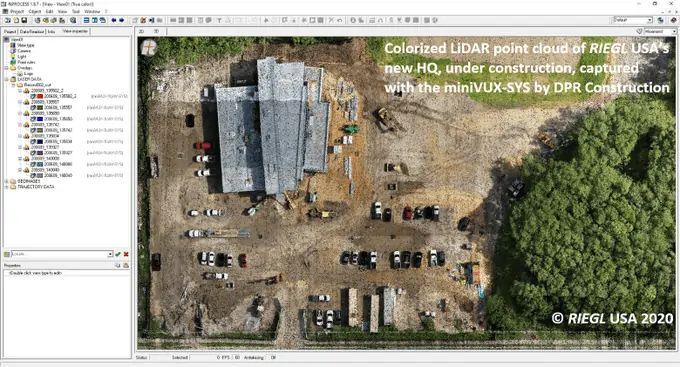The width and height of the screenshot is (680, 367).
Task: Click the Save project toolbar icon
Action: [x=24, y=20]
